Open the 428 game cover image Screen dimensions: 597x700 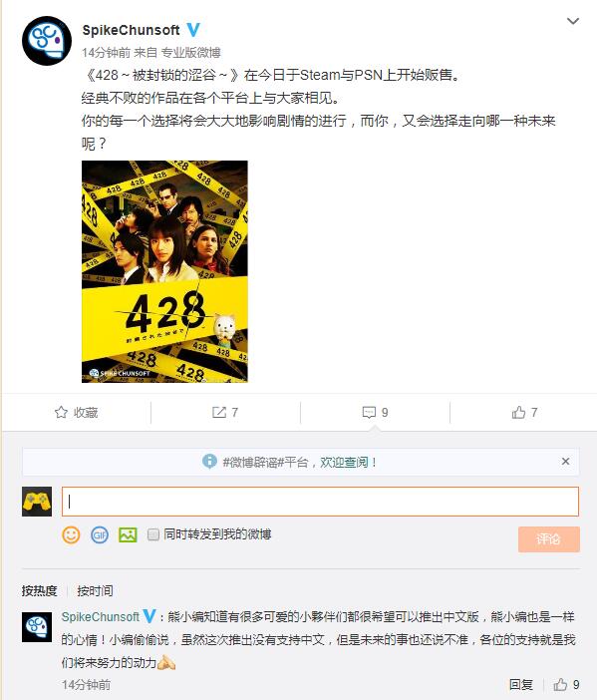(164, 271)
